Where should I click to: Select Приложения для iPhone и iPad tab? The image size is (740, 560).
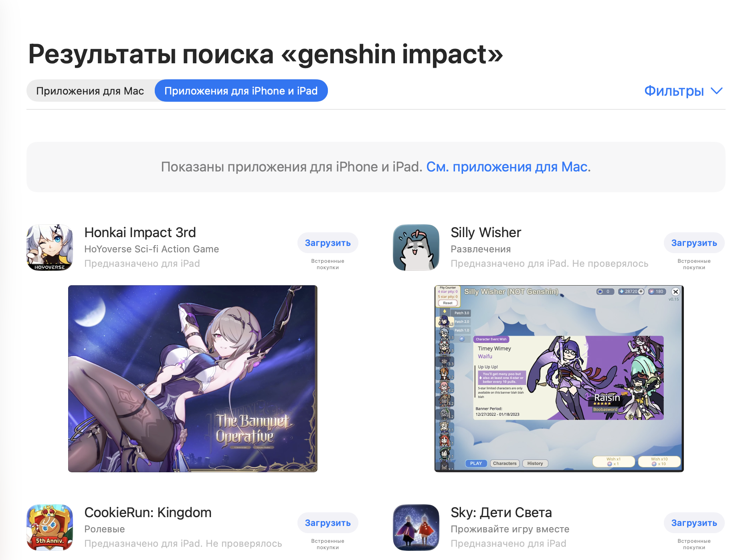point(241,91)
